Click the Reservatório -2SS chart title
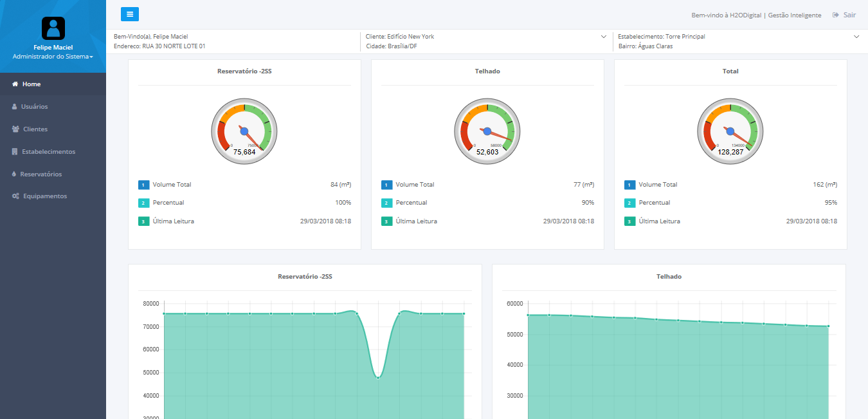The height and width of the screenshot is (419, 868). pos(305,277)
